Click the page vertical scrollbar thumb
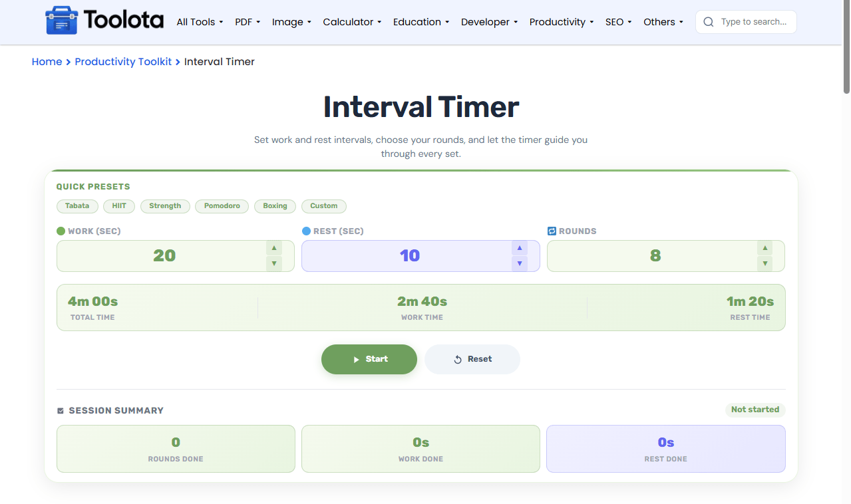The image size is (851, 504). 846,47
